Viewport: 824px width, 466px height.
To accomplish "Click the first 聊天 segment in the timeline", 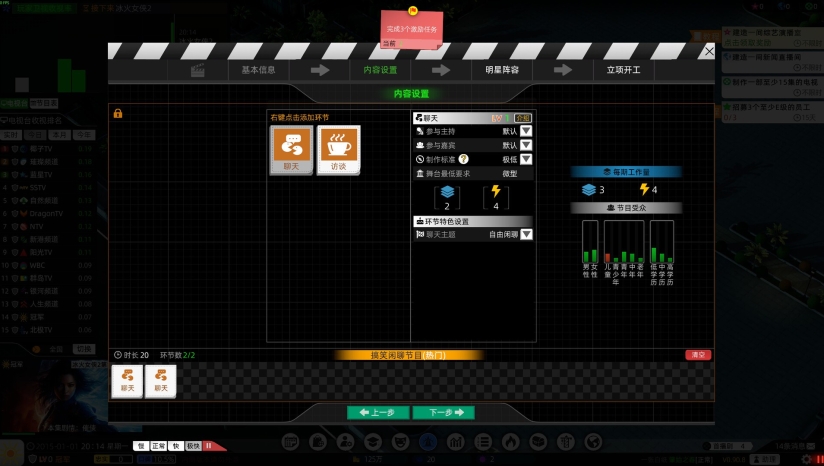I will [x=127, y=381].
